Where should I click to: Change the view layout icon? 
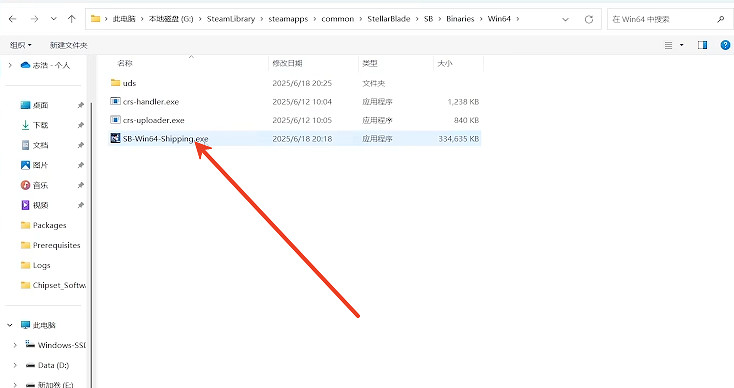(x=668, y=45)
